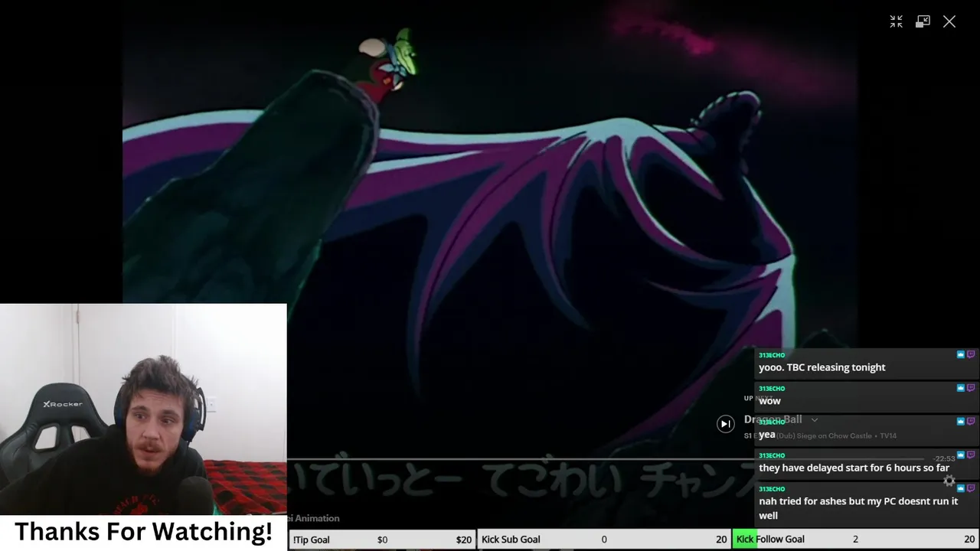Exit fullscreen with the collapse arrows icon
Viewport: 980px width, 551px height.
tap(896, 21)
